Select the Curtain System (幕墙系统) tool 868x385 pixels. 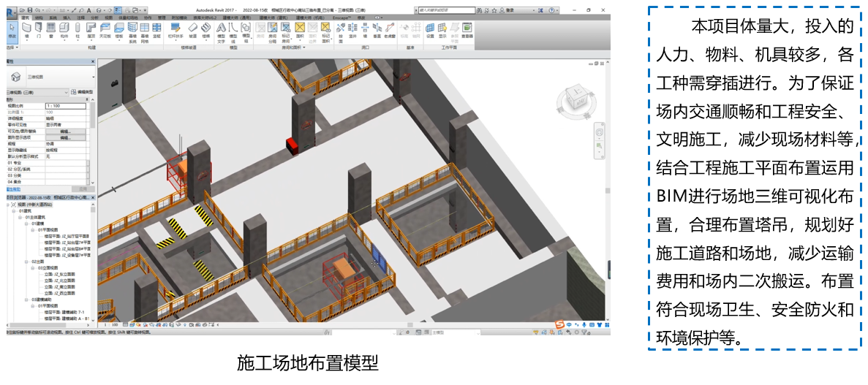tap(132, 33)
